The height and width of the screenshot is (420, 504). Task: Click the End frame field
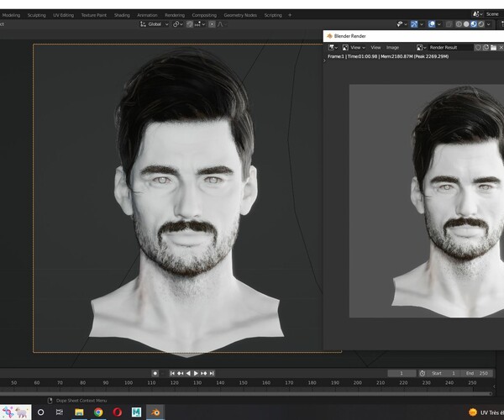click(x=477, y=374)
